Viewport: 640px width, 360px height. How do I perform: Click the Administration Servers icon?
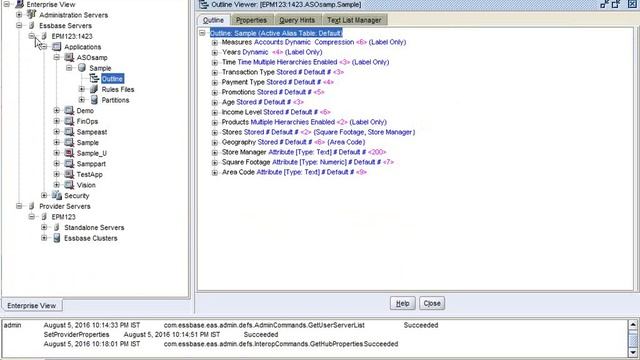(x=31, y=15)
